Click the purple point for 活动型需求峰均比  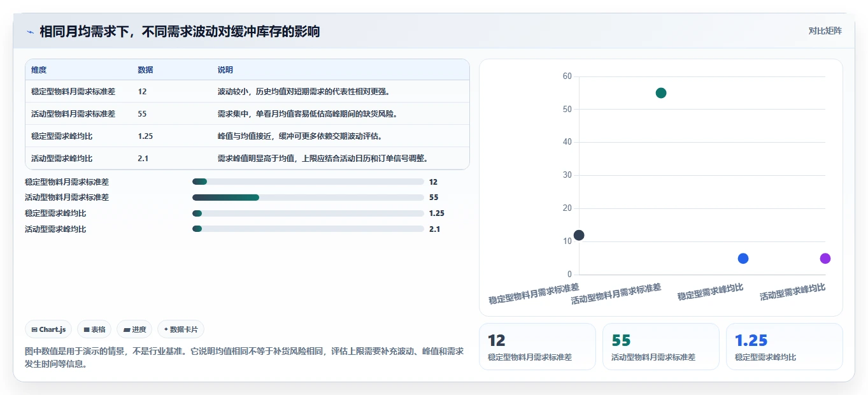pyautogui.click(x=825, y=258)
